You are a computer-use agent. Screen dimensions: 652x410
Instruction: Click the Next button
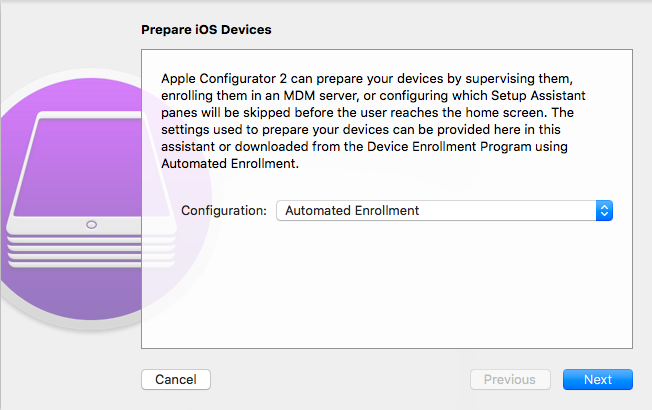point(598,379)
